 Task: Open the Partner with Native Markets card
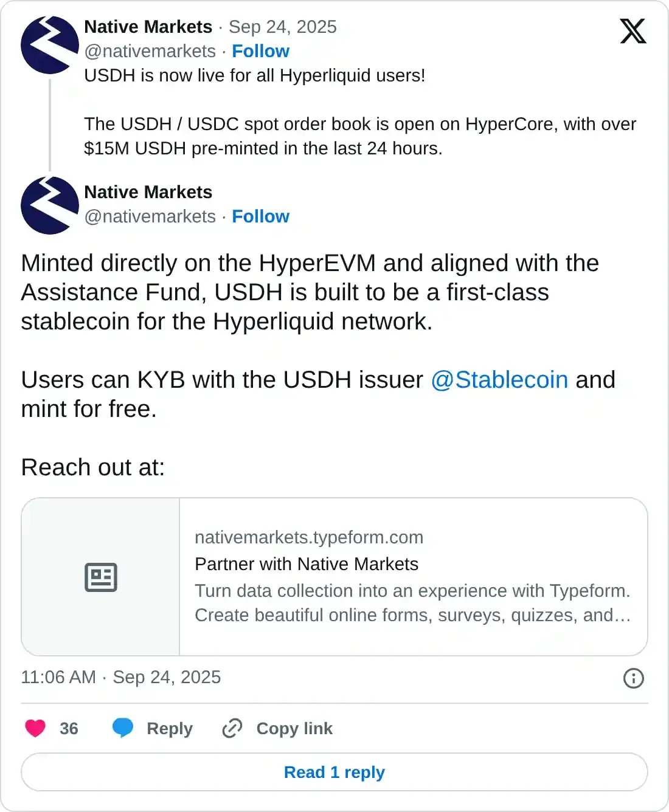pos(307,563)
